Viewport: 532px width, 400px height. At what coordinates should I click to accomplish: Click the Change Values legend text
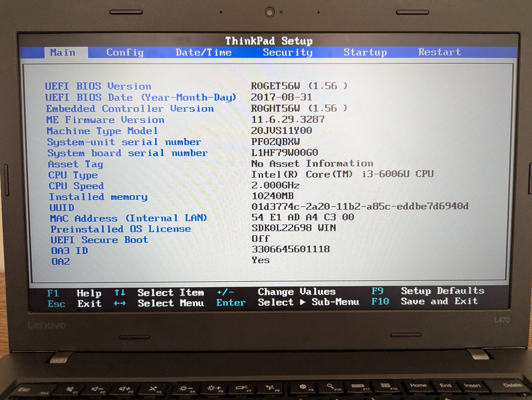[x=297, y=292]
